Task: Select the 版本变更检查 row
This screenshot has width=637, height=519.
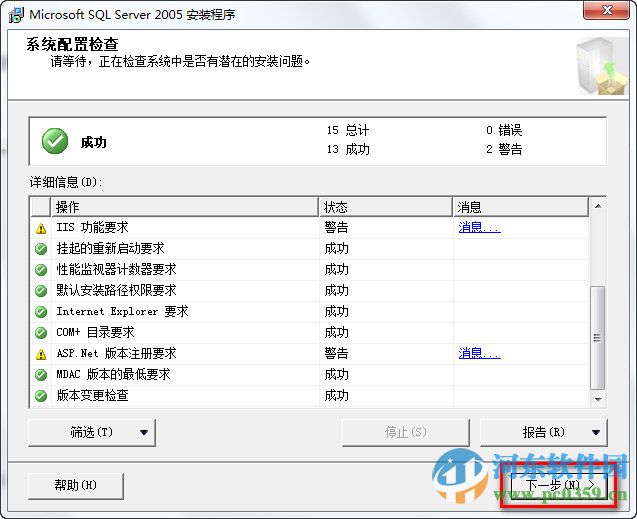Action: (310, 396)
